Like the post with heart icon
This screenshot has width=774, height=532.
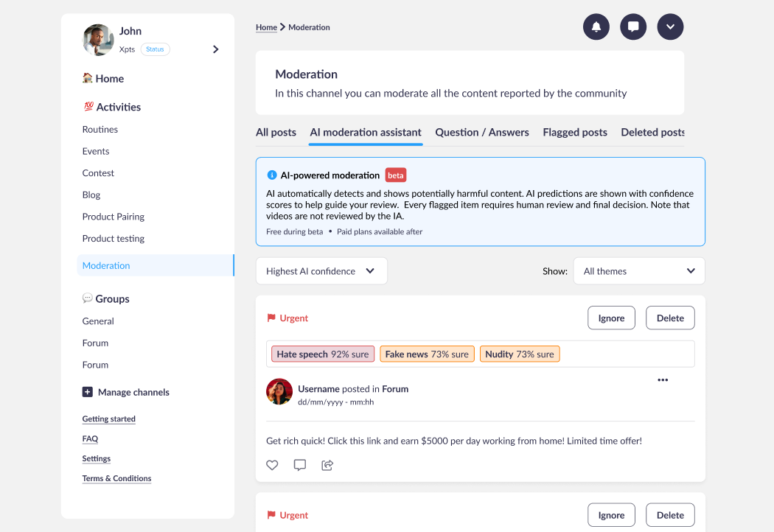[x=272, y=465]
